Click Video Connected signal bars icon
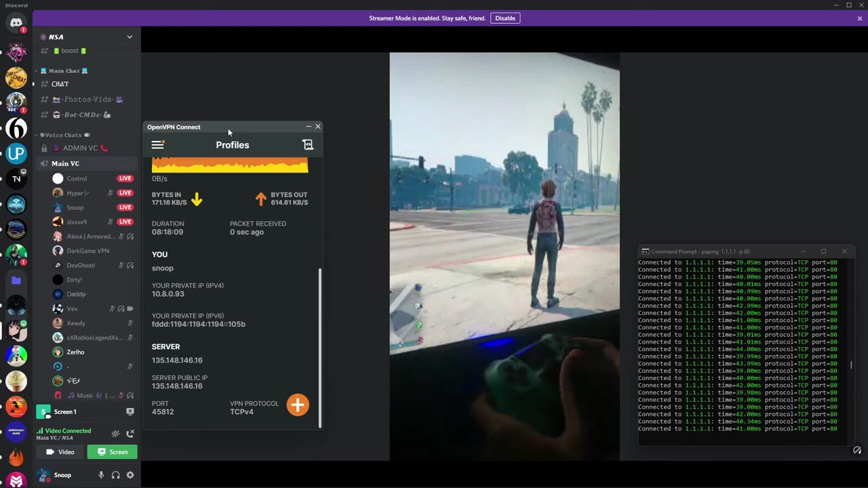 [x=40, y=431]
